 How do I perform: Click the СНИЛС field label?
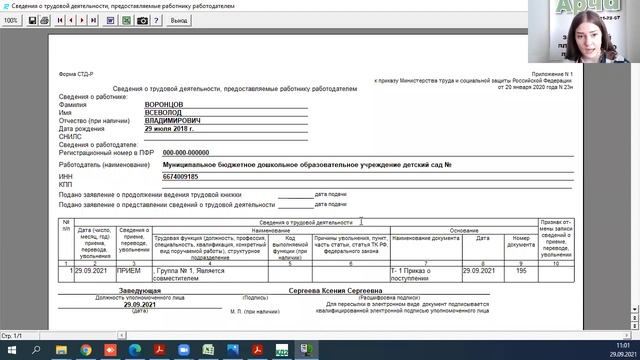[x=70, y=137]
